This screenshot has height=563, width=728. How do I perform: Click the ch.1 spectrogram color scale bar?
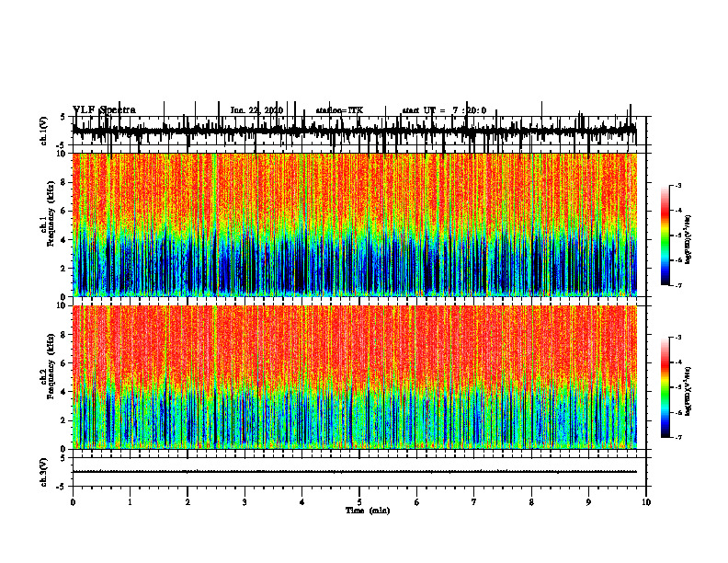[x=665, y=236]
